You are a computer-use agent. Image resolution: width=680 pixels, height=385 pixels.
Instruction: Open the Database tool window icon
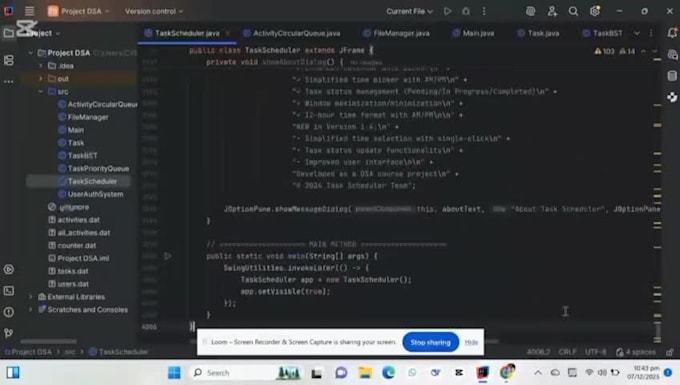[x=672, y=76]
